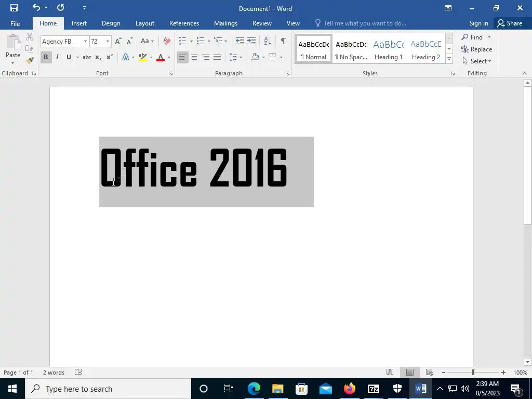Open the Customize Quick Access Toolbar dropdown
532x399 pixels.
point(84,7)
